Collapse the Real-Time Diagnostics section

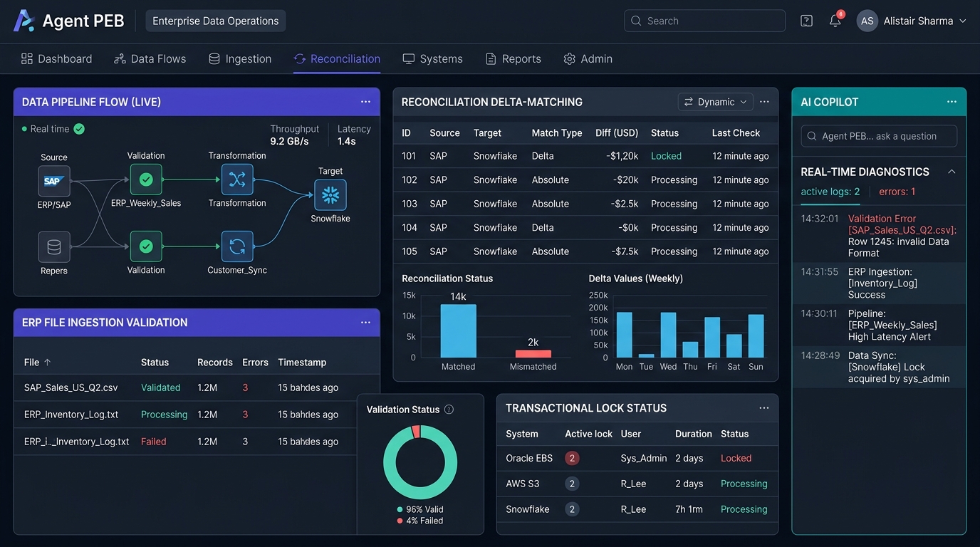pyautogui.click(x=952, y=172)
